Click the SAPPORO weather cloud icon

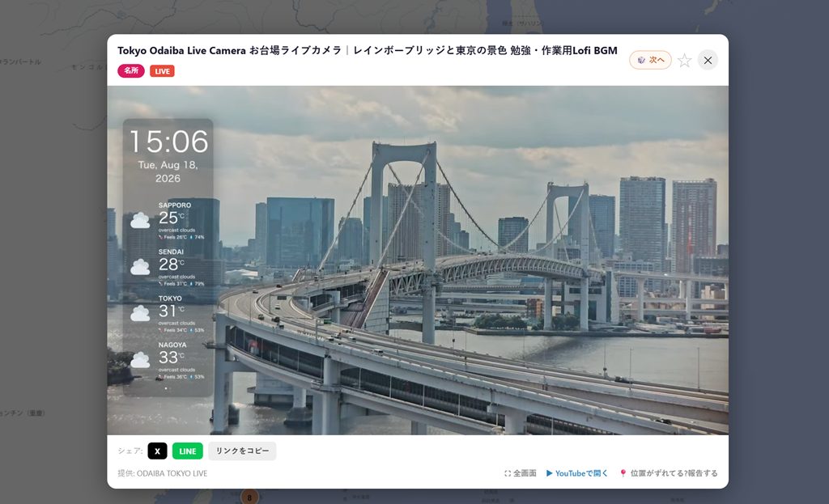click(x=140, y=220)
